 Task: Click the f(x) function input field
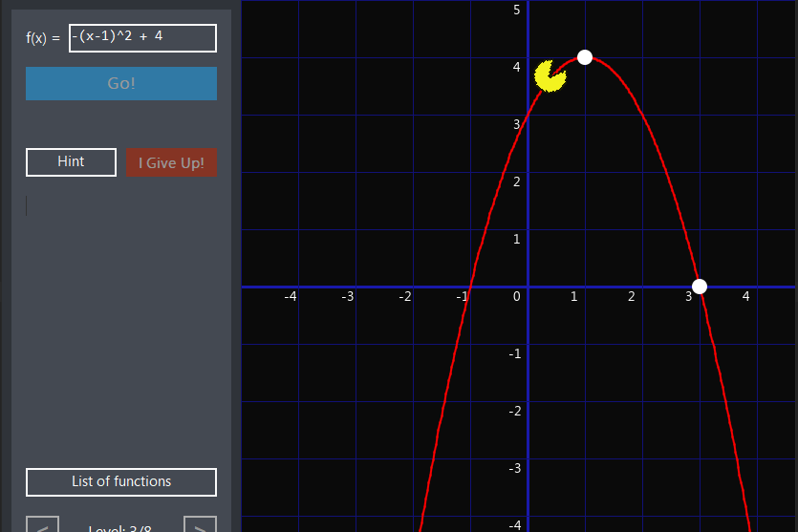point(142,38)
